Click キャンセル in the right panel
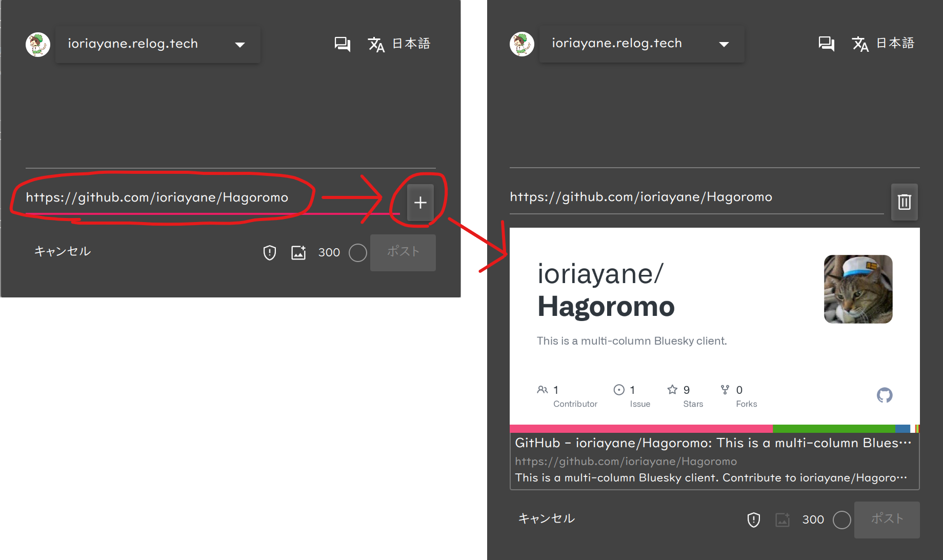The image size is (943, 560). coord(547,518)
